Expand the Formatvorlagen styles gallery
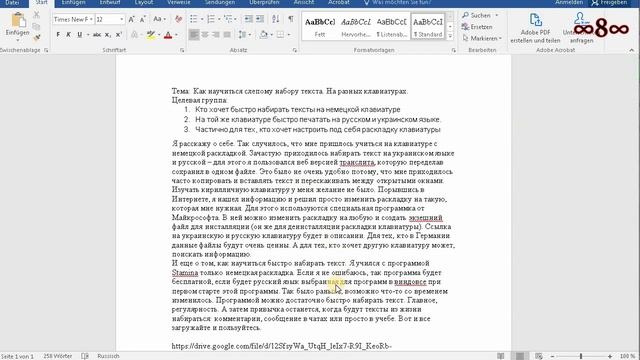This screenshot has height=360, width=640. pyautogui.click(x=450, y=36)
